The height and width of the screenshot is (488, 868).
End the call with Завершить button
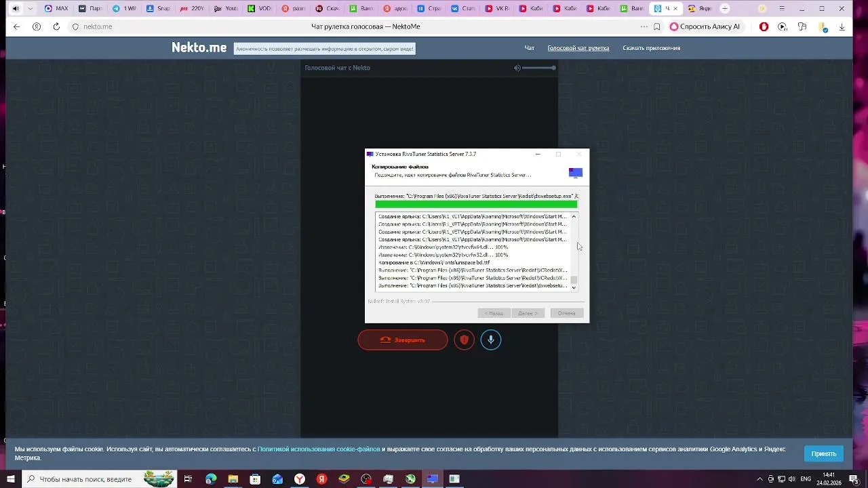click(403, 340)
